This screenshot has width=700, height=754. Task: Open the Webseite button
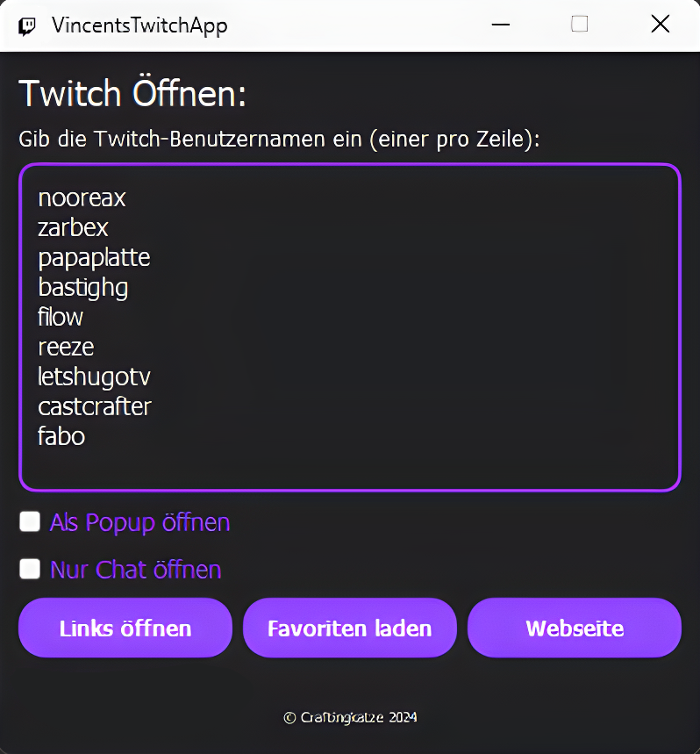[x=575, y=628]
